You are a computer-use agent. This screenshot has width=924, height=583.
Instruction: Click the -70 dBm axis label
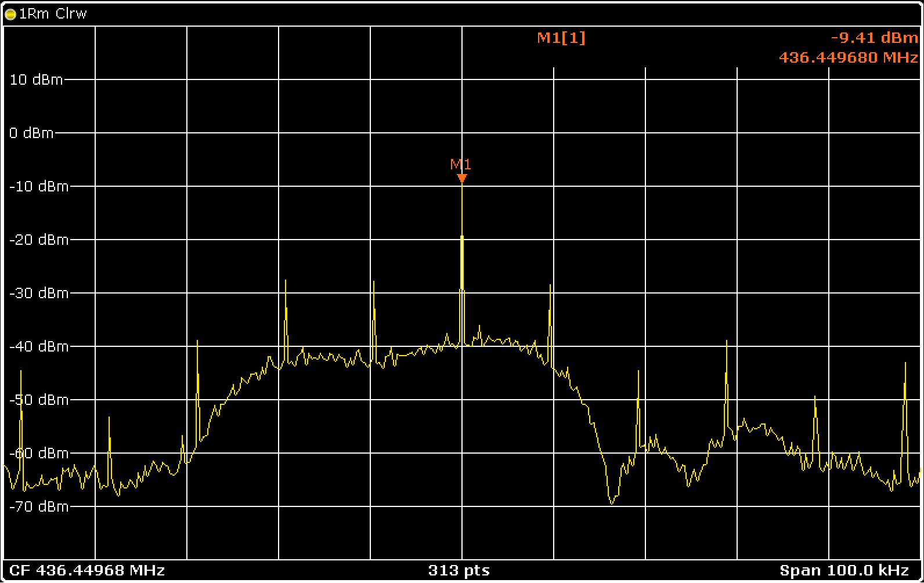(x=39, y=506)
